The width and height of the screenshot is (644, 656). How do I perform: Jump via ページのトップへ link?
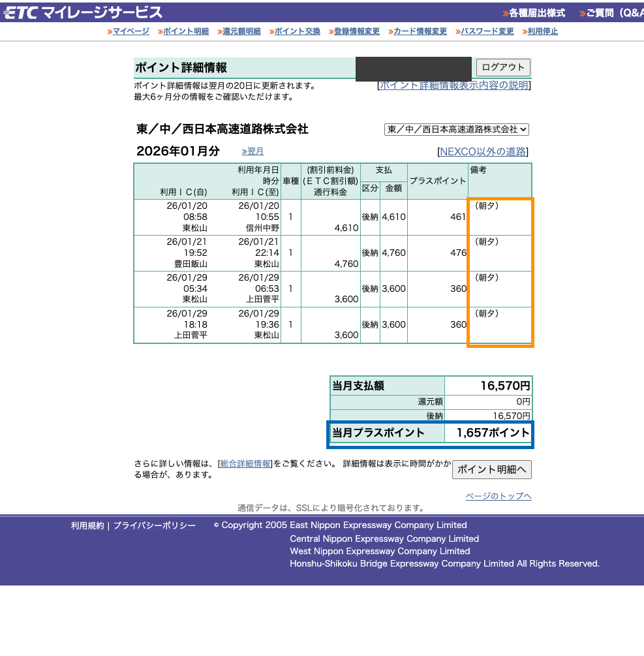click(x=498, y=496)
